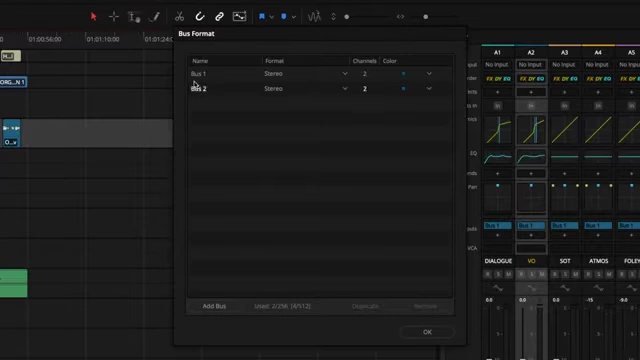The height and width of the screenshot is (360, 640).
Task: Activate the range selection crosshair tool
Action: [x=114, y=16]
